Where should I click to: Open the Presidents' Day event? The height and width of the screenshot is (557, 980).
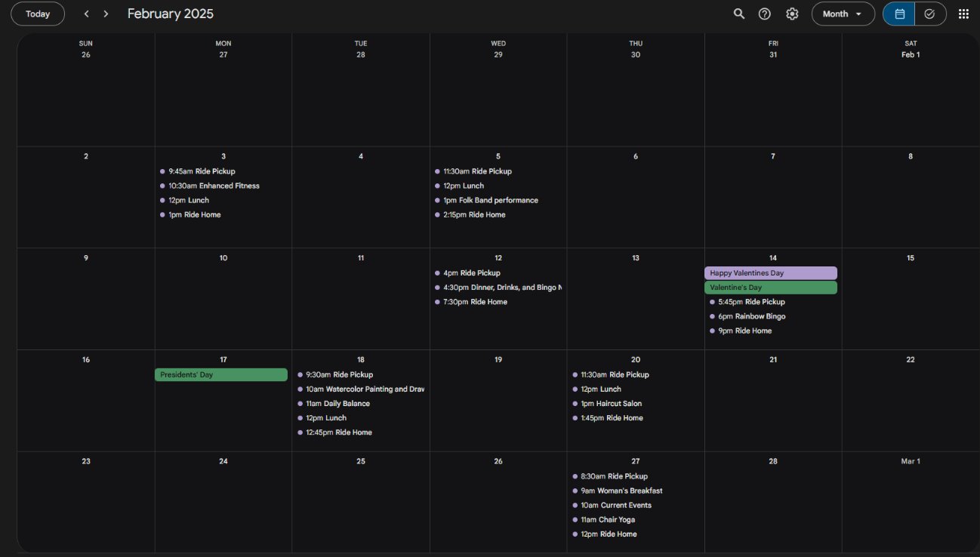220,375
